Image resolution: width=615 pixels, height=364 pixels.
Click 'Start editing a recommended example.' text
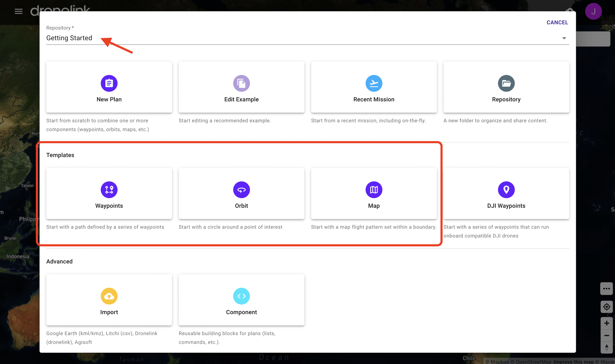click(x=224, y=121)
